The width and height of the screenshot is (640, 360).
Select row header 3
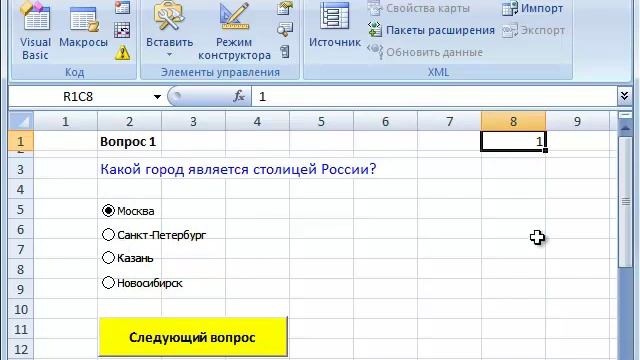click(21, 169)
